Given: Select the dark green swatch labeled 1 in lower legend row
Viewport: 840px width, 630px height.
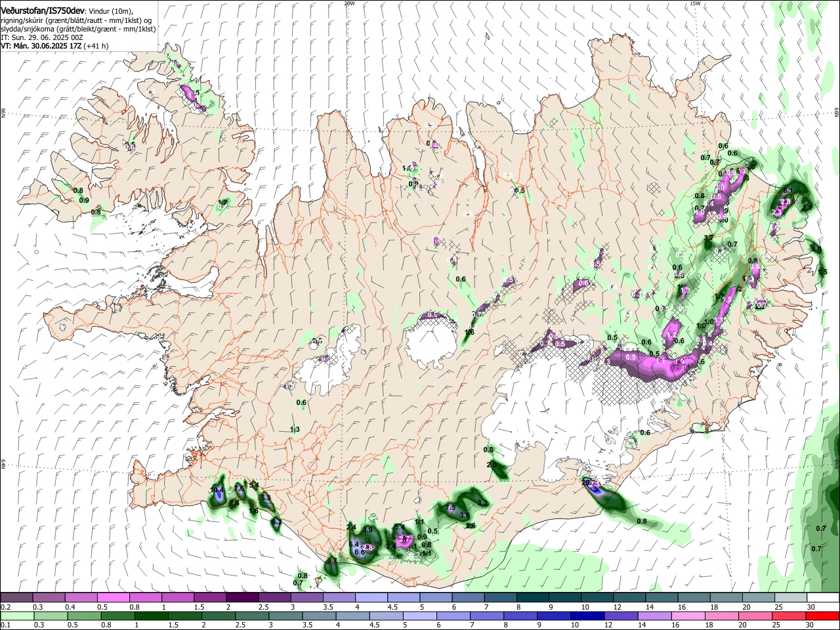Looking at the screenshot, I should point(151,616).
